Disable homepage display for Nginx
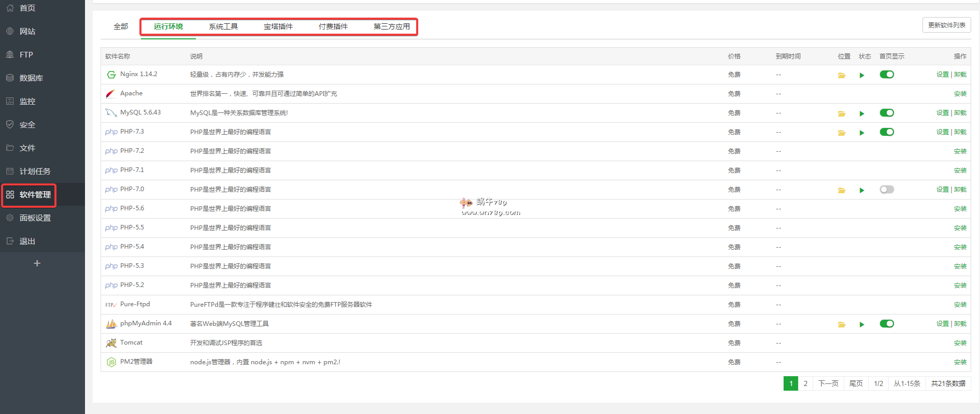 887,75
